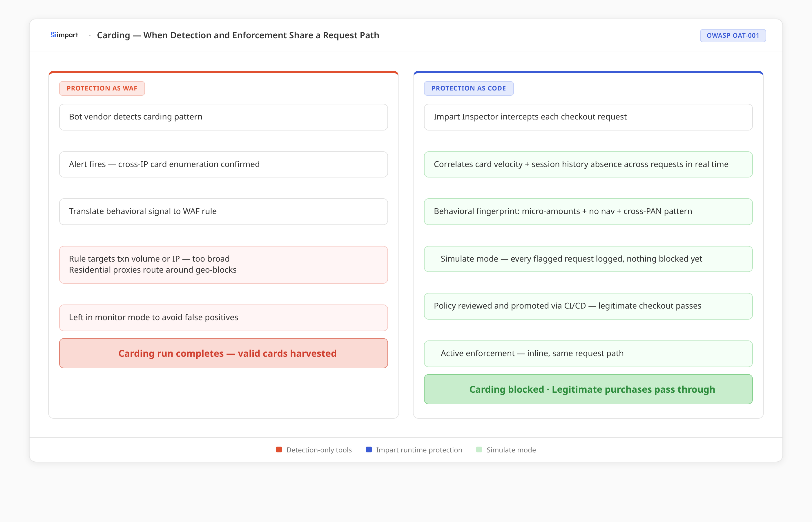Click the Impart logo icon
The image size is (812, 522).
(x=53, y=35)
